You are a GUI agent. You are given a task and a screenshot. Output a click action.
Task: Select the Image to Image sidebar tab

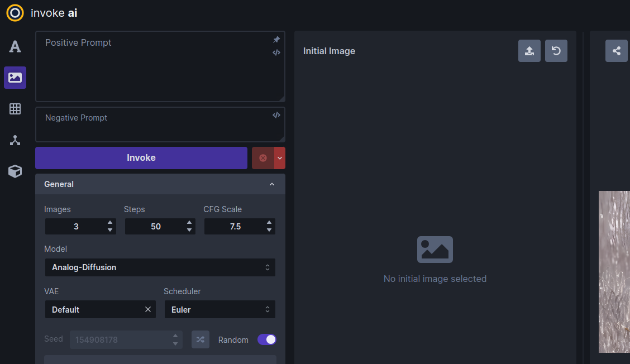click(15, 78)
